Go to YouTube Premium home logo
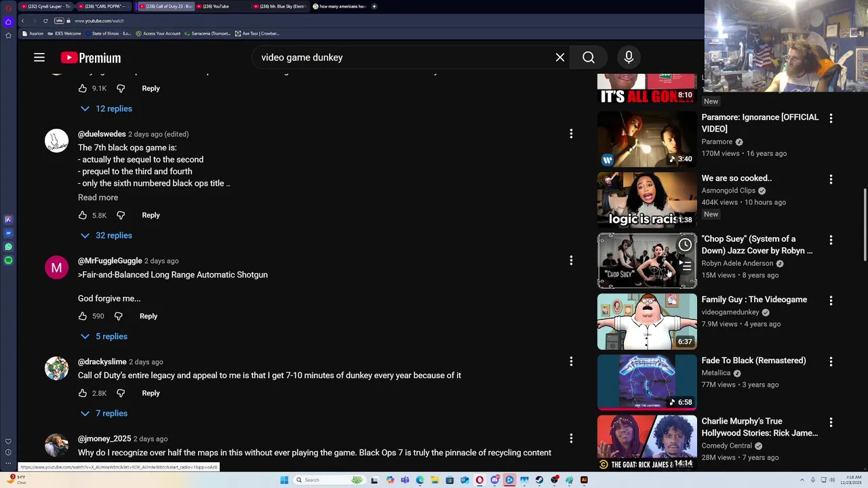This screenshot has height=488, width=868. tap(91, 58)
